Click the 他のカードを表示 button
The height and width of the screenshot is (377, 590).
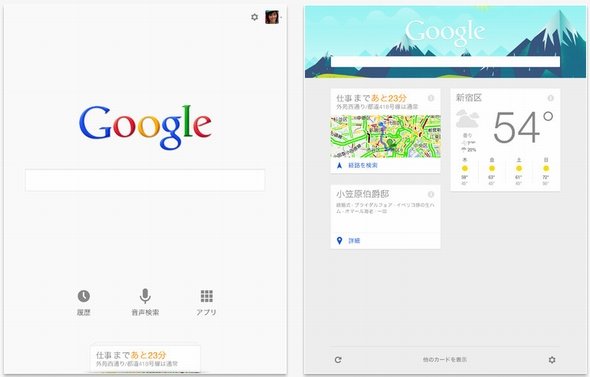point(445,360)
